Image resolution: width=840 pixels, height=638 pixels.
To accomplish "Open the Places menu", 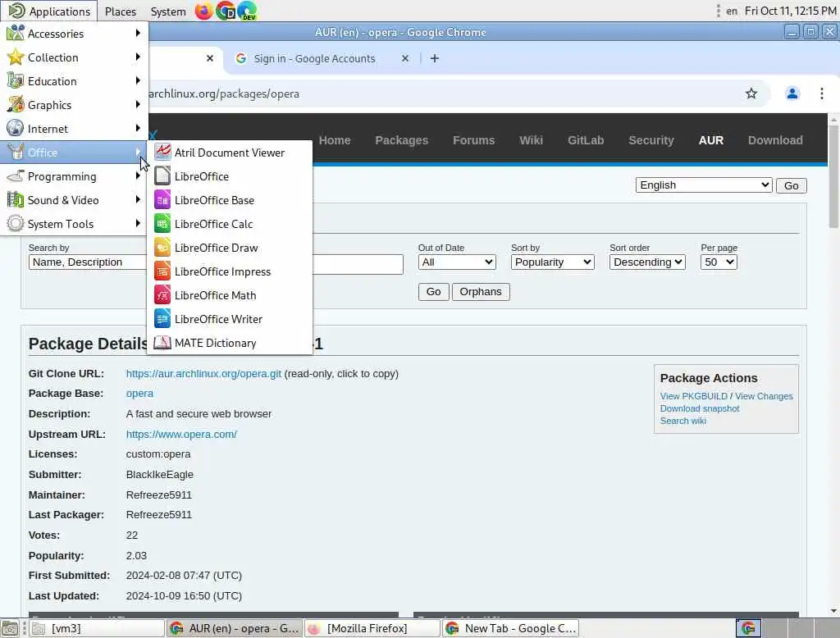I will point(120,11).
